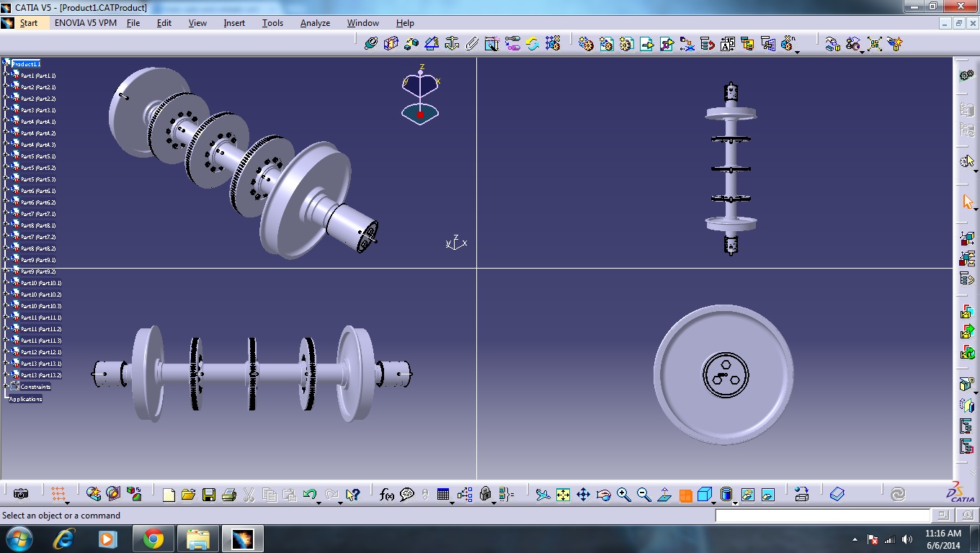Select the Angle Constraint tool
Viewport: 980px width, 553px height.
click(432, 44)
